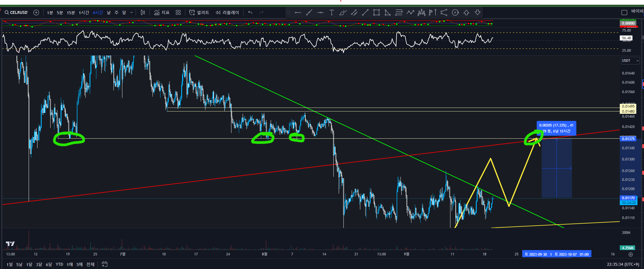644x269 pixels.
Task: Open the USDT currency dropdown
Action: pyautogui.click(x=630, y=61)
